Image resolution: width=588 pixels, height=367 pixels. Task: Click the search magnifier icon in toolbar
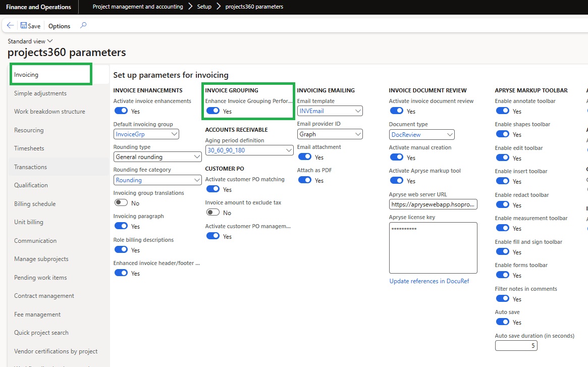pos(83,25)
